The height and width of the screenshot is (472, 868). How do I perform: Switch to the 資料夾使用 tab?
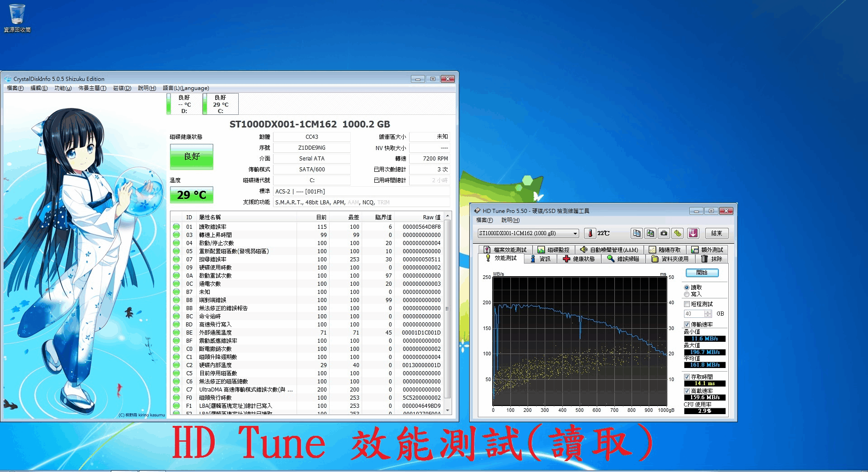670,259
